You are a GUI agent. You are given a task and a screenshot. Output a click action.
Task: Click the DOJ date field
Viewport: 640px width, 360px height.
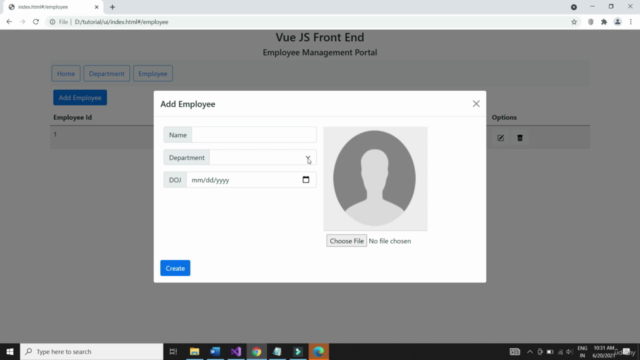251,180
